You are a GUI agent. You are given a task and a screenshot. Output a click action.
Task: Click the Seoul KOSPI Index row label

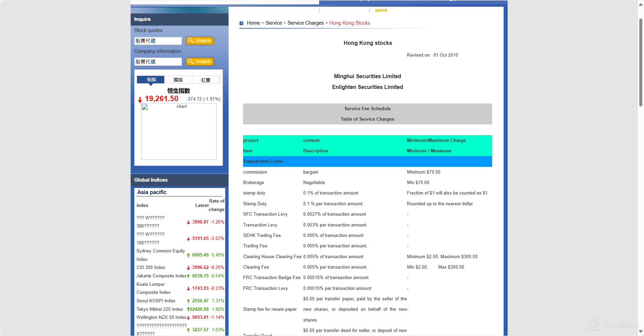(156, 301)
